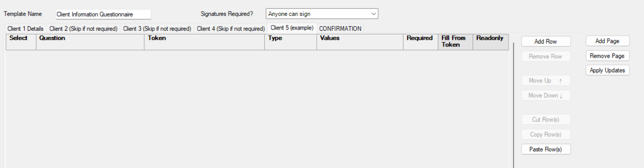Select the Client 5 (example) tab
This screenshot has height=168, width=644.
pos(292,28)
